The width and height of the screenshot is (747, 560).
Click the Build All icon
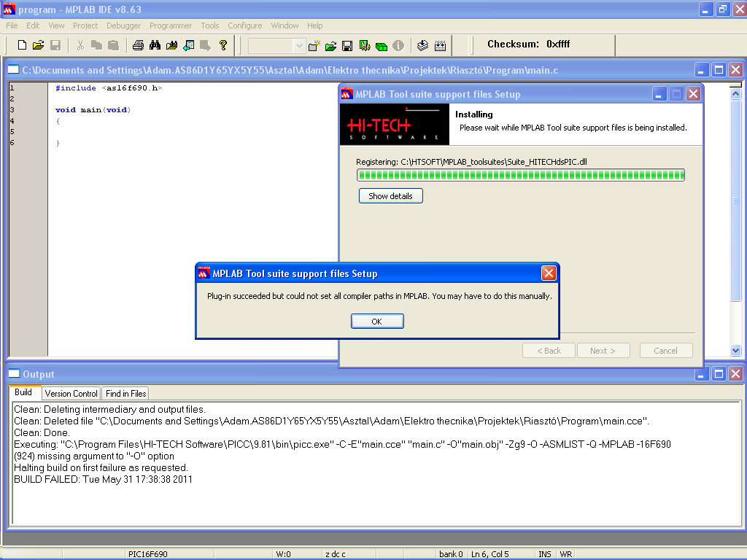pyautogui.click(x=440, y=46)
